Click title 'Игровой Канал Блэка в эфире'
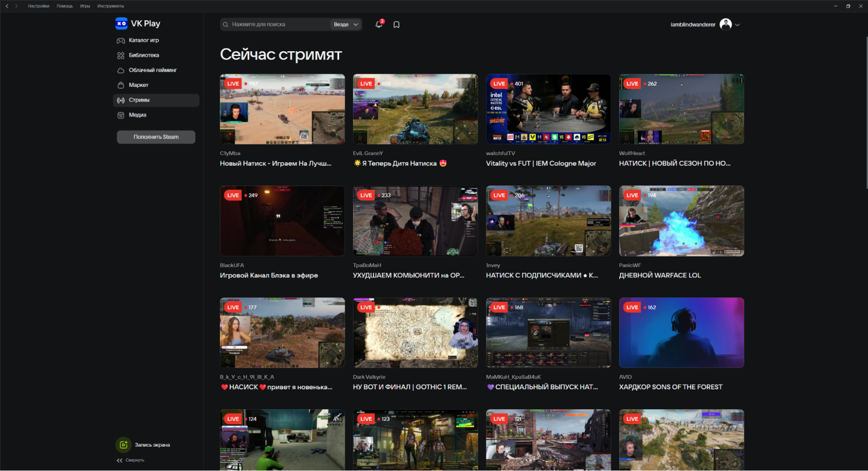Screen dimensions: 868x471 [269, 276]
